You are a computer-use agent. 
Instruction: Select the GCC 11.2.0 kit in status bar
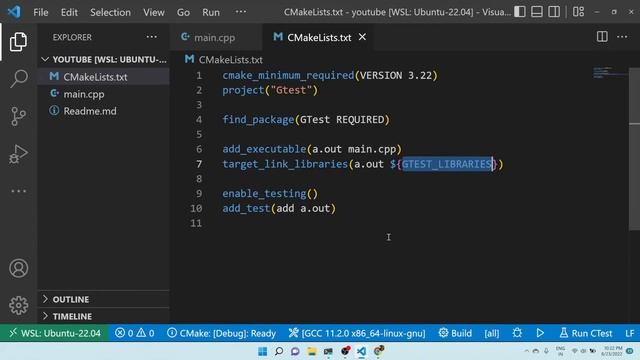tap(357, 333)
